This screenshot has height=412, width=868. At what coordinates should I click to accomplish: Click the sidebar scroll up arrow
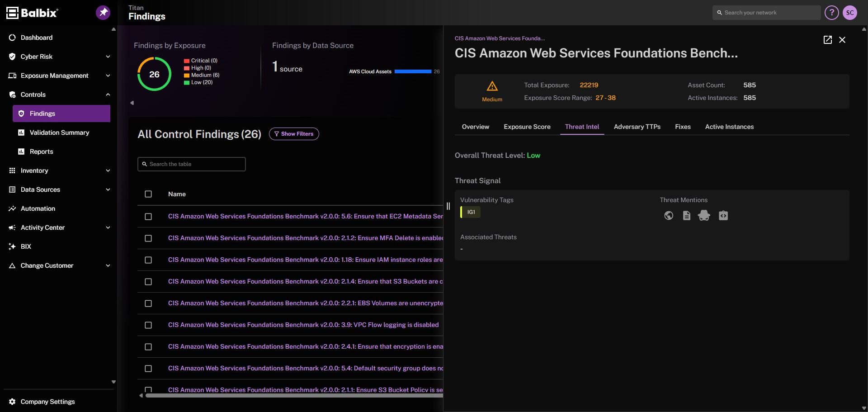(x=113, y=29)
